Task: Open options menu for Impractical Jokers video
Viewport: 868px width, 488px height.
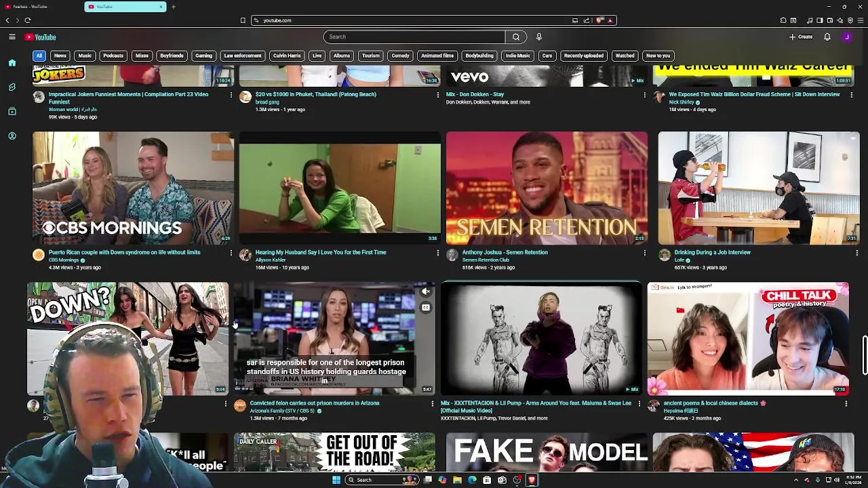Action: coord(231,95)
